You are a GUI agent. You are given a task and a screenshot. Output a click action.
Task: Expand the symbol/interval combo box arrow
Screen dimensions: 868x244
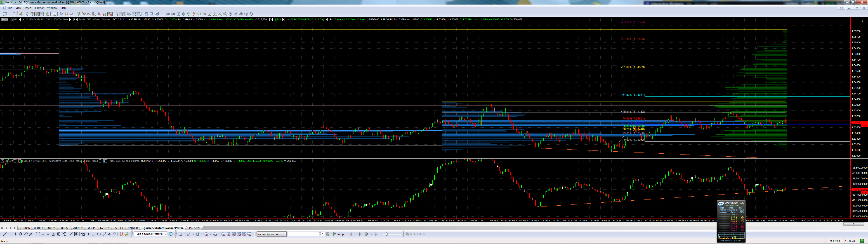pyautogui.click(x=165, y=234)
